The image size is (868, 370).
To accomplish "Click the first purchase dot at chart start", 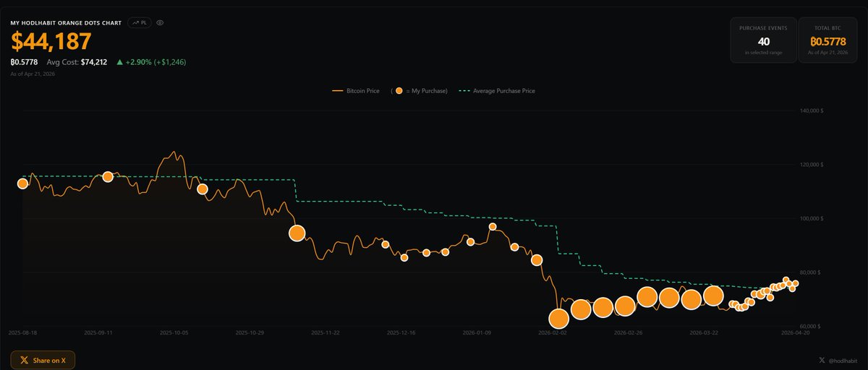I will point(22,184).
